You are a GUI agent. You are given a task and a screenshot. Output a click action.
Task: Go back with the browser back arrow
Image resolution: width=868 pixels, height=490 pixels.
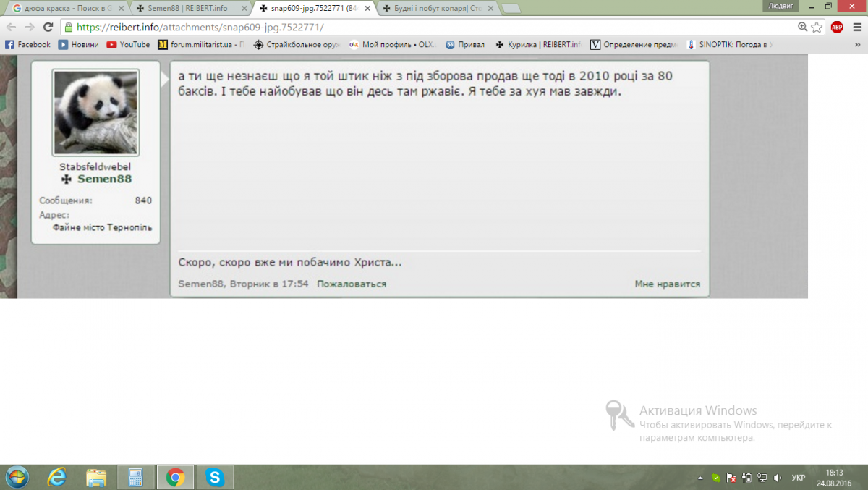pos(12,27)
